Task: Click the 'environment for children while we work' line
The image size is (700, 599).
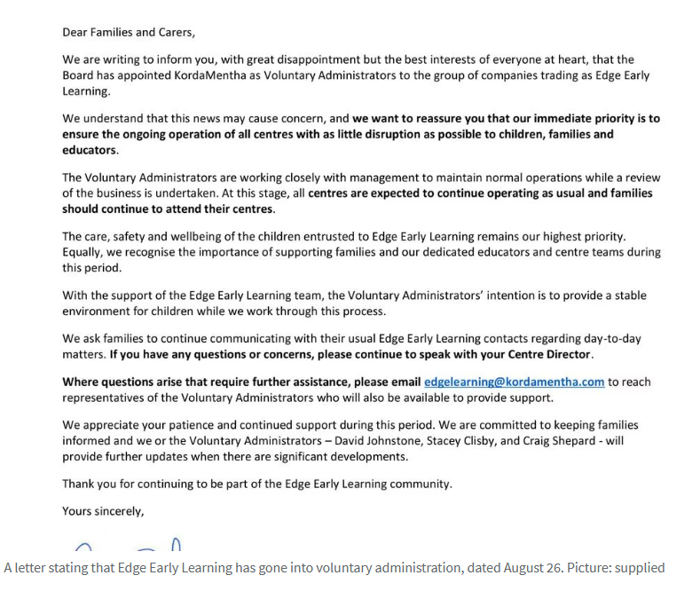Action: click(224, 311)
